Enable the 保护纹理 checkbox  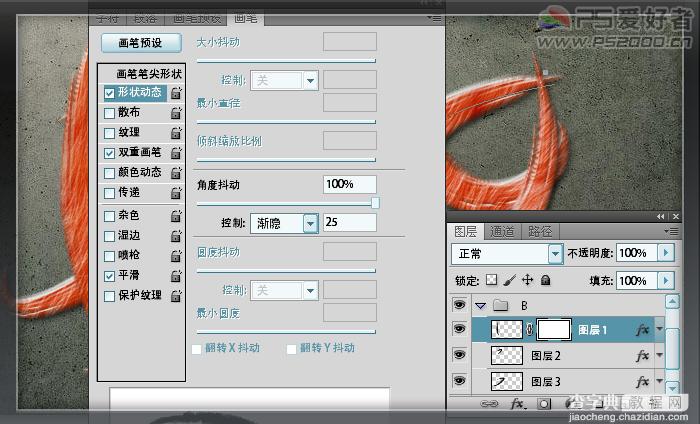tap(109, 296)
